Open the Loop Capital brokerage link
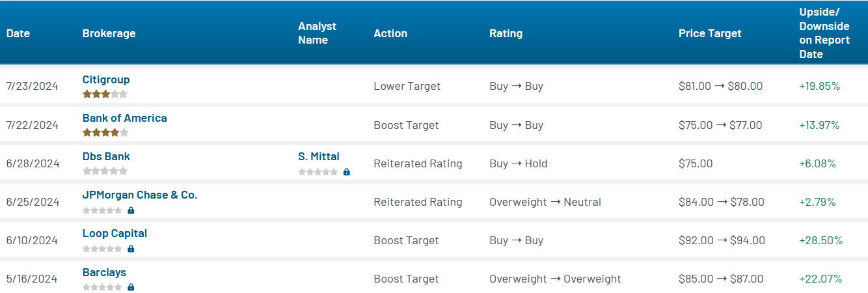 tap(115, 233)
